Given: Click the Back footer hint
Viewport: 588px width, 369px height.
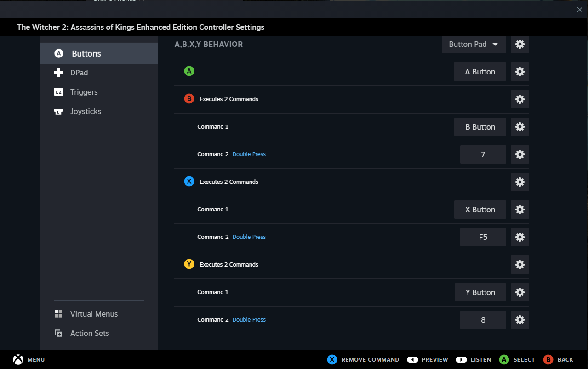Looking at the screenshot, I should (558, 360).
